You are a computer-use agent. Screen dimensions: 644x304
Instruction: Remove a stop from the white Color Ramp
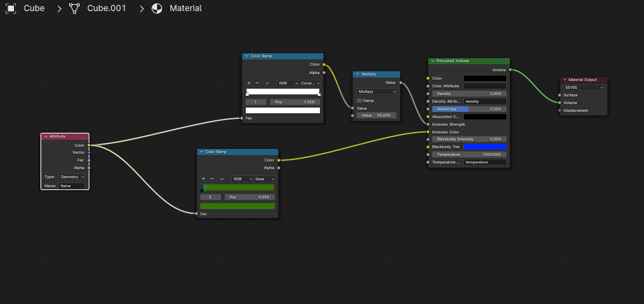click(257, 83)
